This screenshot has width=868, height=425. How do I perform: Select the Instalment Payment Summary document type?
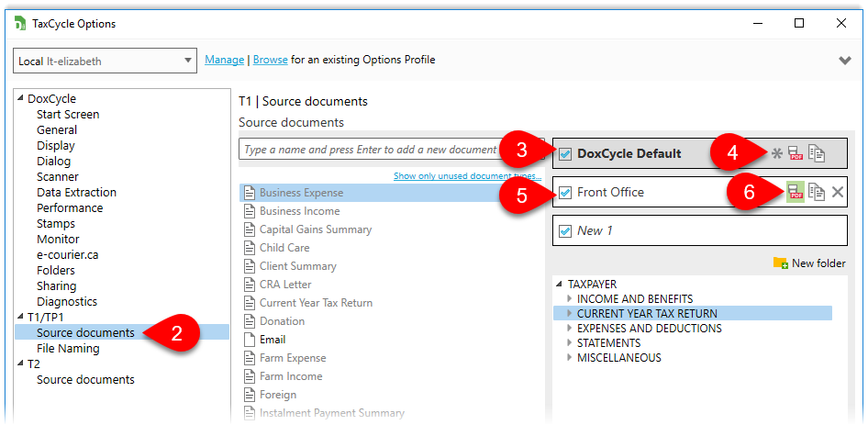coord(332,413)
